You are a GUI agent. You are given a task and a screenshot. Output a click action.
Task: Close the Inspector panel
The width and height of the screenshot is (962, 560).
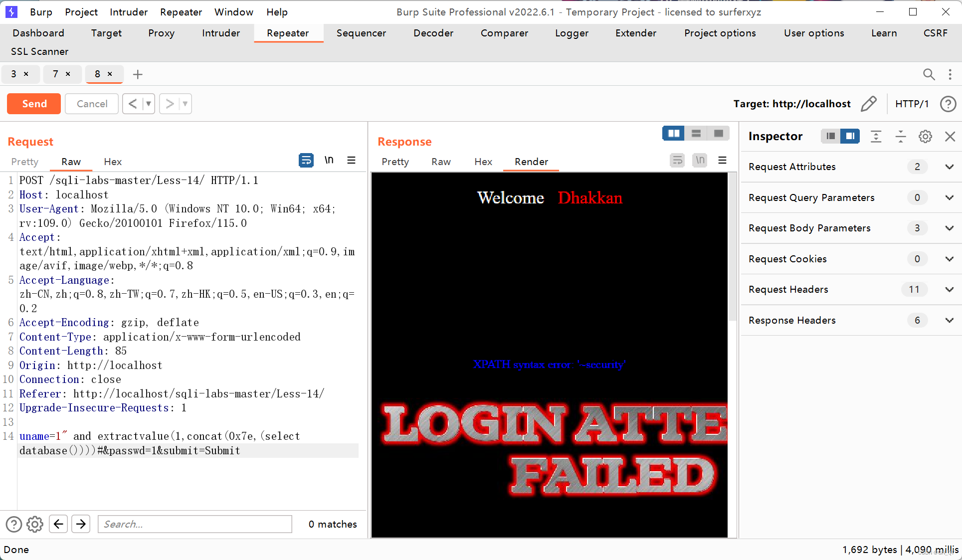pyautogui.click(x=950, y=136)
